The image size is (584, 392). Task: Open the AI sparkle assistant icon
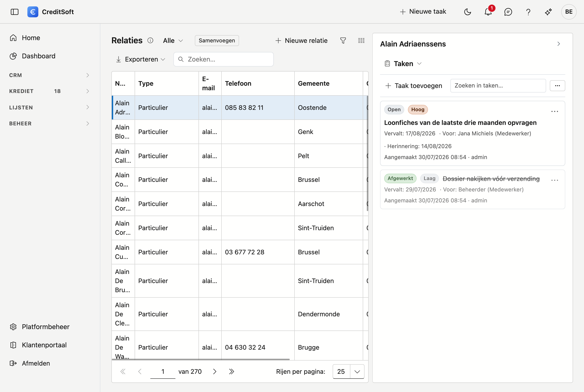point(548,12)
